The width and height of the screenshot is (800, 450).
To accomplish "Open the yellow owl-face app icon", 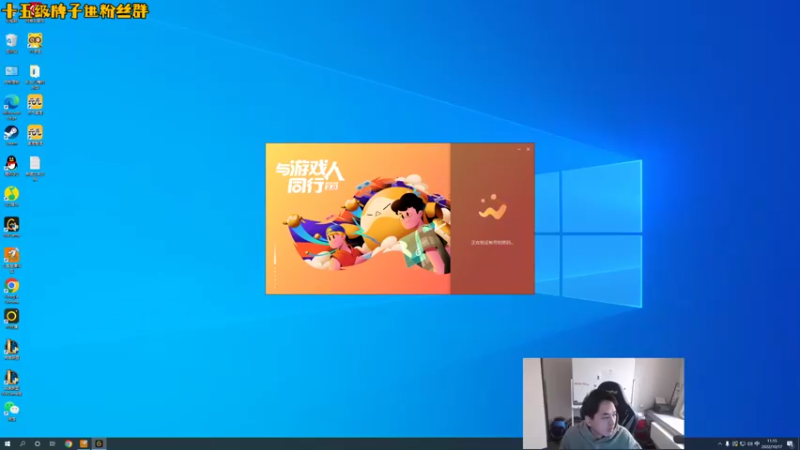I will click(x=35, y=41).
